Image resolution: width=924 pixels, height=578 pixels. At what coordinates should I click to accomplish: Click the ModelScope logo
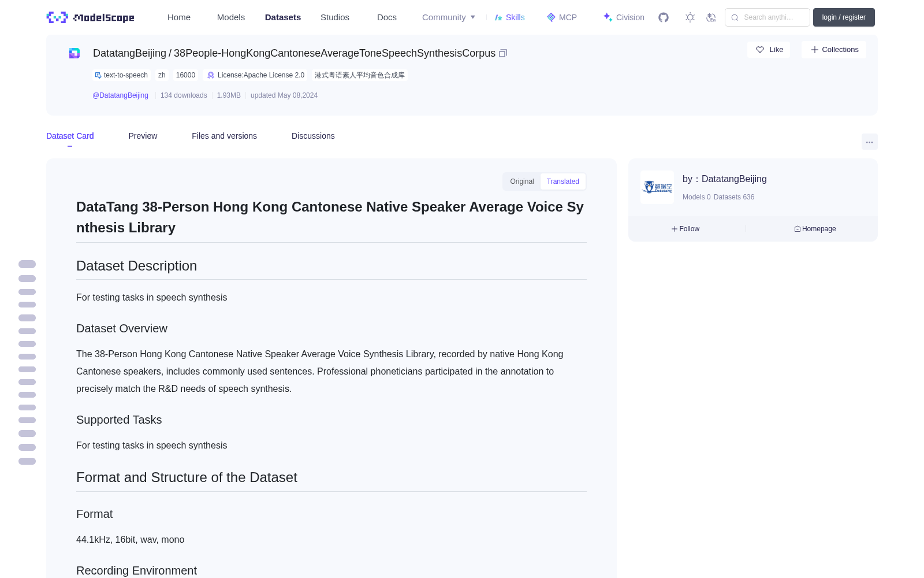coord(90,17)
